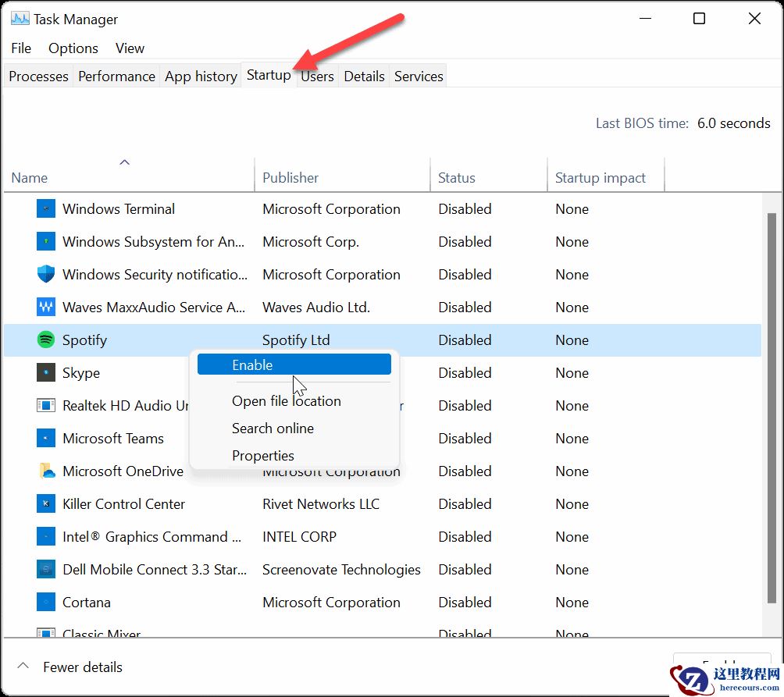Click the Windows Security shield icon
This screenshot has height=697, width=784.
[46, 274]
